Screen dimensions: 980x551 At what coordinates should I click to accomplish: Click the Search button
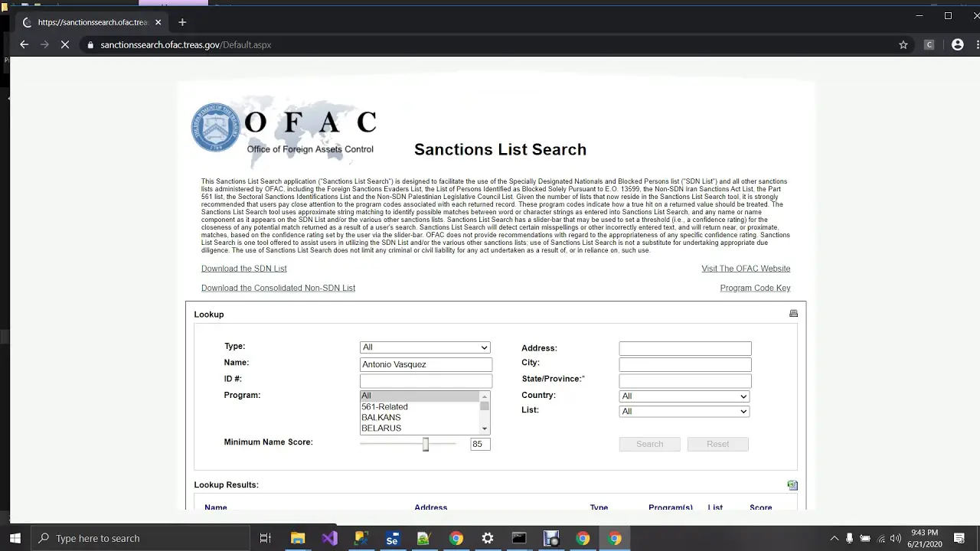(x=649, y=445)
